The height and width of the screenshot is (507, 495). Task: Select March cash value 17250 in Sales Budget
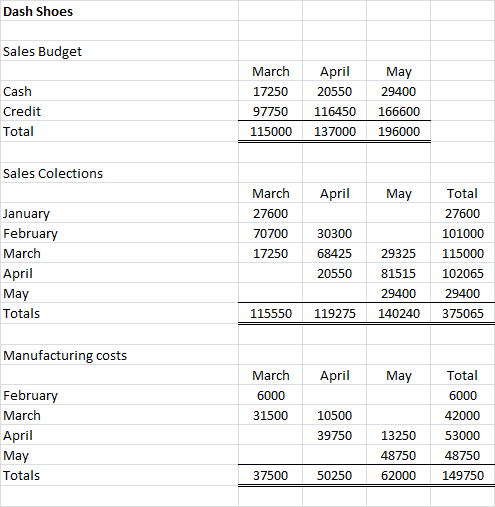[270, 91]
